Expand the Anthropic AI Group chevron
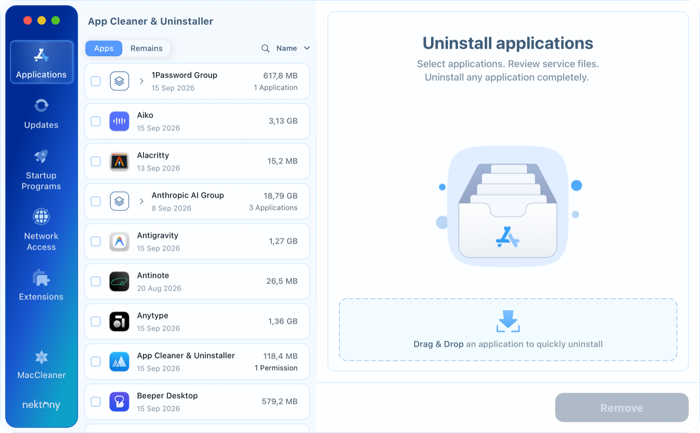 click(x=142, y=201)
